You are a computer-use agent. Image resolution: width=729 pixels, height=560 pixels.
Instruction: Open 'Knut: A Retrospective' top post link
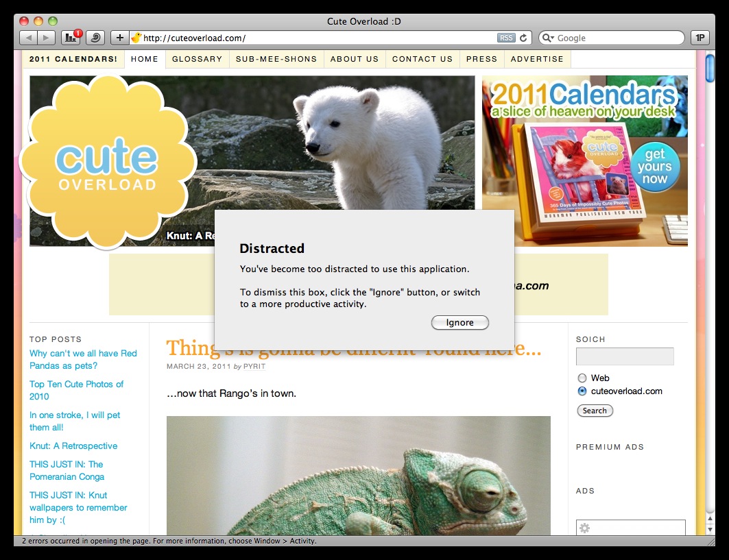coord(73,446)
